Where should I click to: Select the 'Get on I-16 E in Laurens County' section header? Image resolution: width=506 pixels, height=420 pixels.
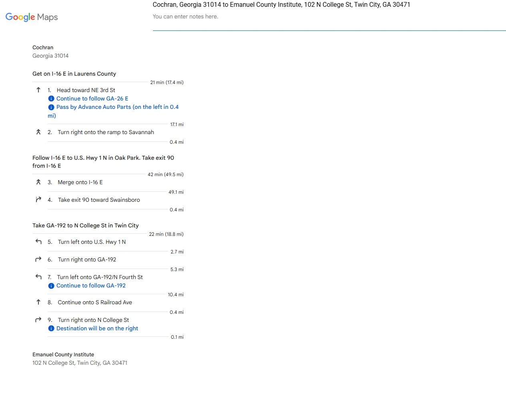(x=74, y=74)
